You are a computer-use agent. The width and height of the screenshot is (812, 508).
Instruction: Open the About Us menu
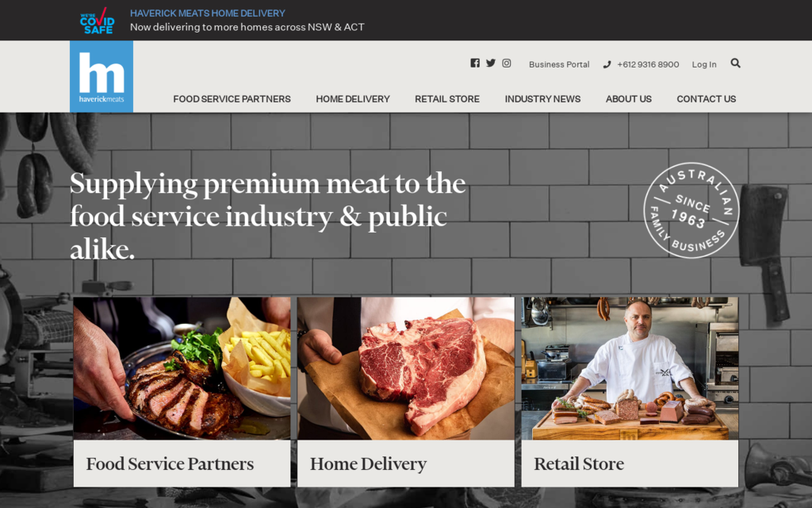pos(629,98)
